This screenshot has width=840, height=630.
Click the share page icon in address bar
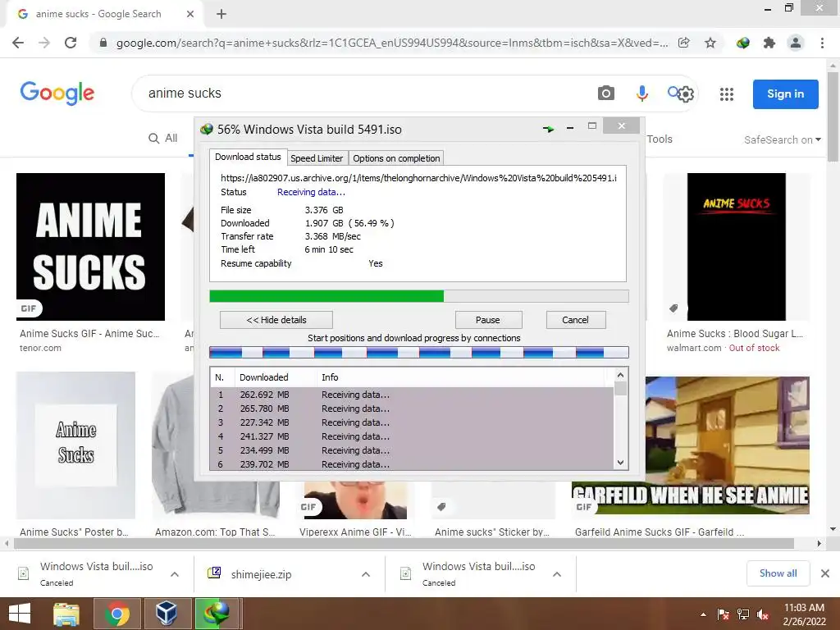(x=683, y=43)
